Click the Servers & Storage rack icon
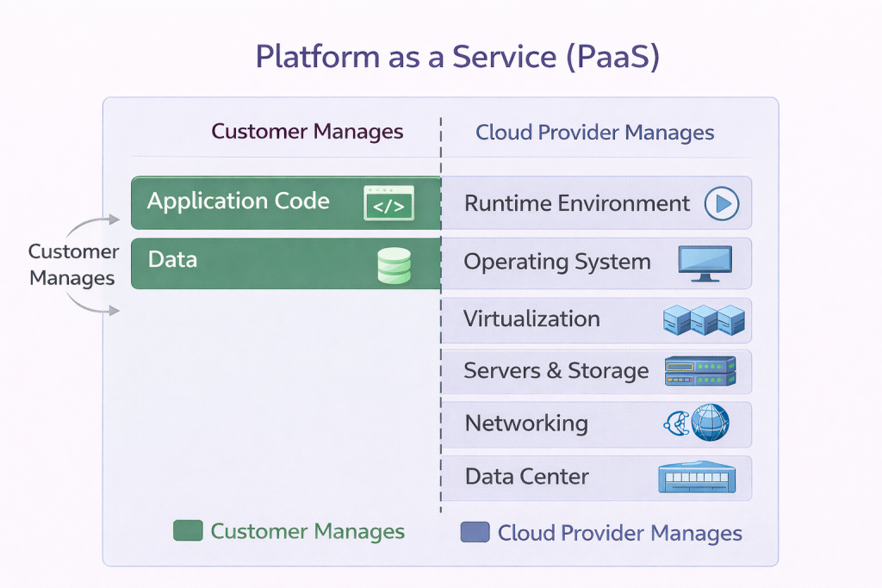The width and height of the screenshot is (882, 588). [700, 372]
